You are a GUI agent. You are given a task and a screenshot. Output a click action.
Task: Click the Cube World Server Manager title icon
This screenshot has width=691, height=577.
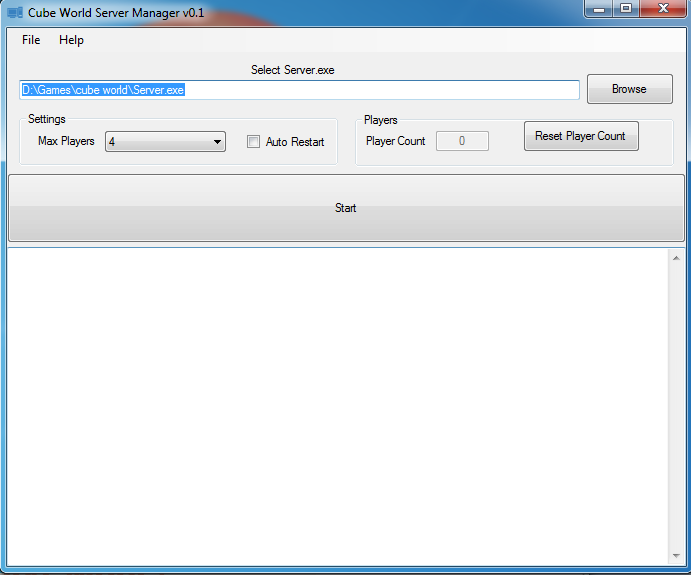click(15, 12)
